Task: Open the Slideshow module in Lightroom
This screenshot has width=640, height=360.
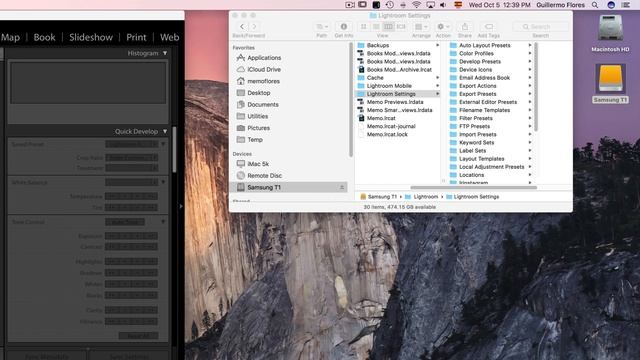Action: (91, 38)
